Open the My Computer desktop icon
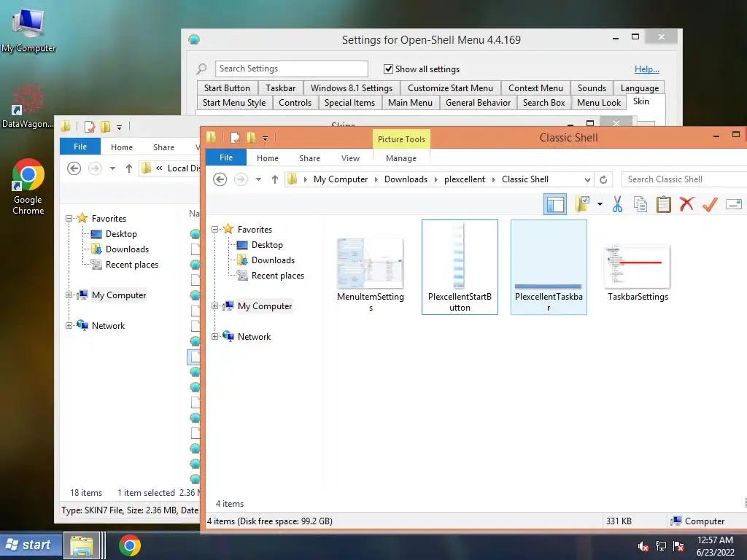 (28, 29)
